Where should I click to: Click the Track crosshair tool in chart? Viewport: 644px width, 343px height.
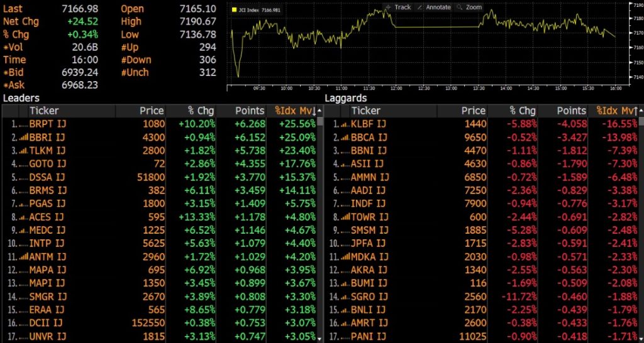tap(398, 7)
